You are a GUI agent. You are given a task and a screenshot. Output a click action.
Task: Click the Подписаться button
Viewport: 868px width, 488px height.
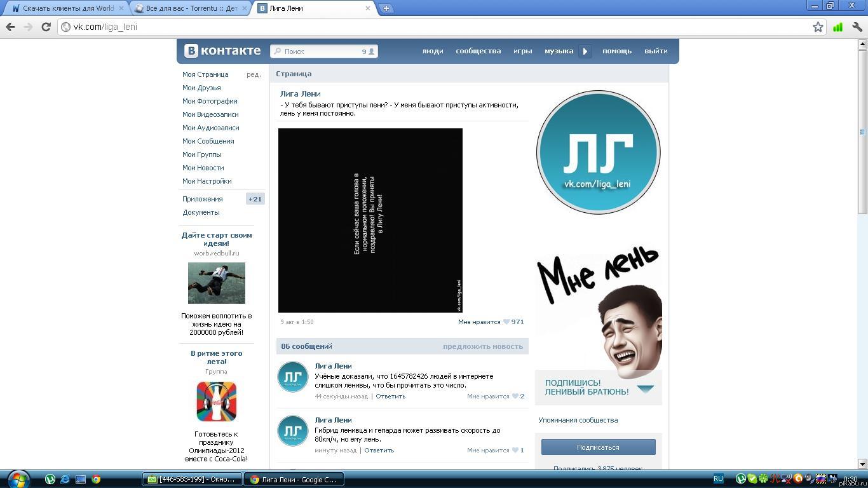598,447
